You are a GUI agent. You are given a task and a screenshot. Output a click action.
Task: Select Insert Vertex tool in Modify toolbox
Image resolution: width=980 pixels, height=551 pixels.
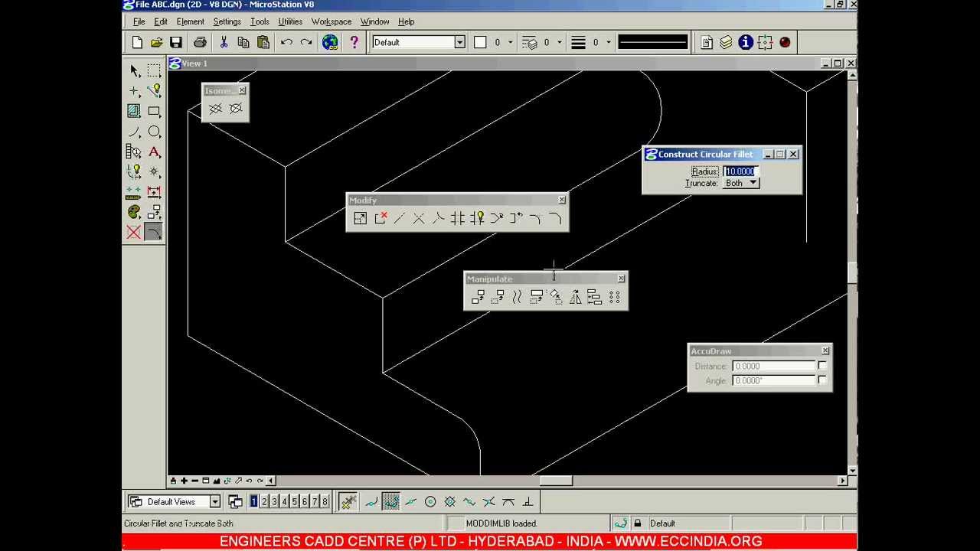[x=497, y=219]
